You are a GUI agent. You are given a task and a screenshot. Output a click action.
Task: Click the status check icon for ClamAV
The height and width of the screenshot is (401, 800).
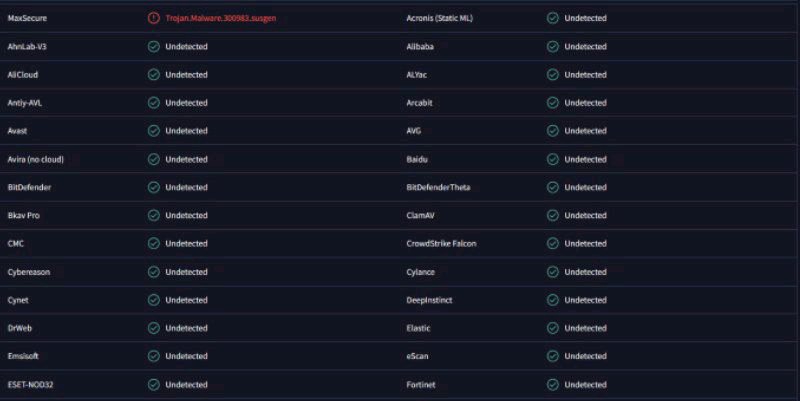click(x=553, y=215)
